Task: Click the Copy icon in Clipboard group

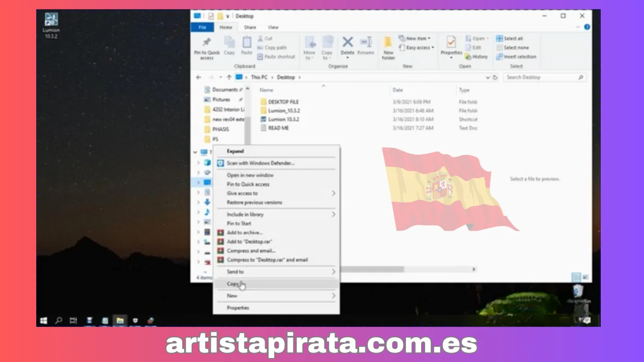Action: click(229, 46)
